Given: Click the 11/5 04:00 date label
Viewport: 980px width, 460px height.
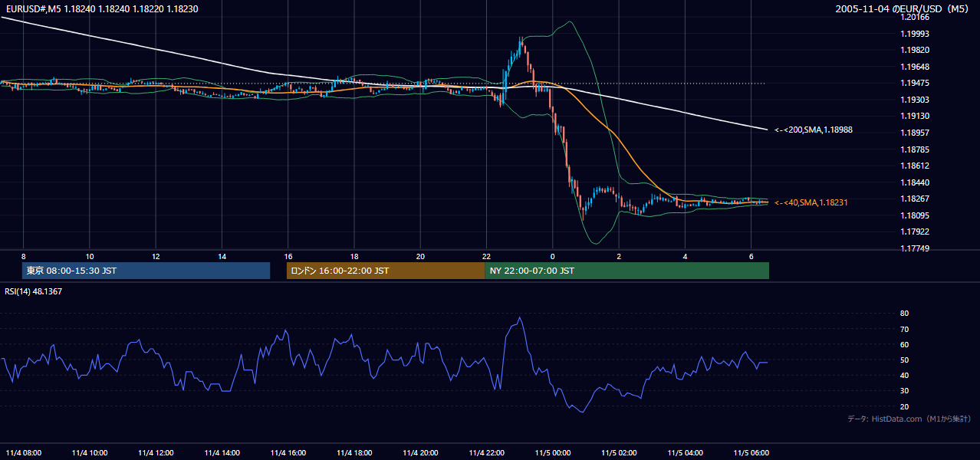Looking at the screenshot, I should point(685,452).
